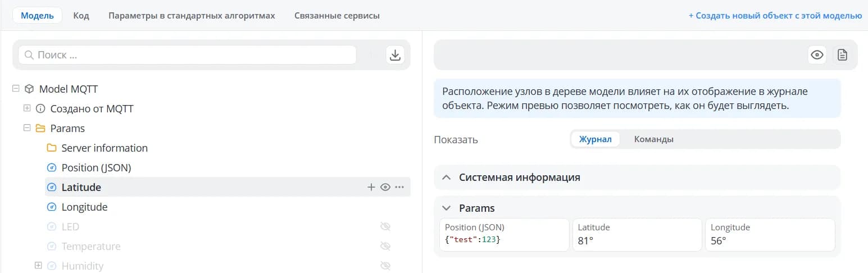Unhide the Humidity node
This screenshot has width=868, height=273.
(x=385, y=266)
